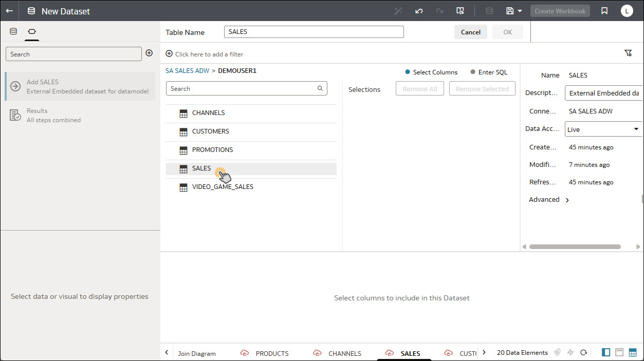This screenshot has height=361, width=644.
Task: Focus the left panel Search box
Action: 73,54
